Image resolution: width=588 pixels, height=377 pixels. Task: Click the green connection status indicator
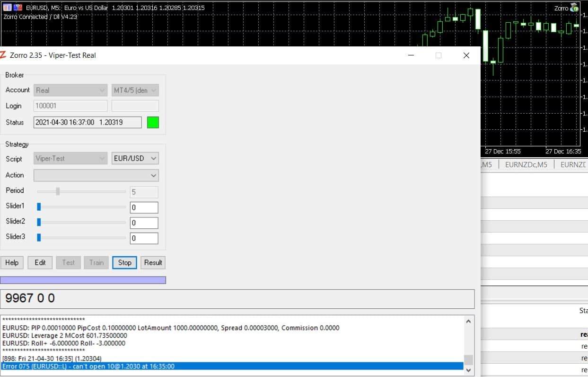coord(153,122)
